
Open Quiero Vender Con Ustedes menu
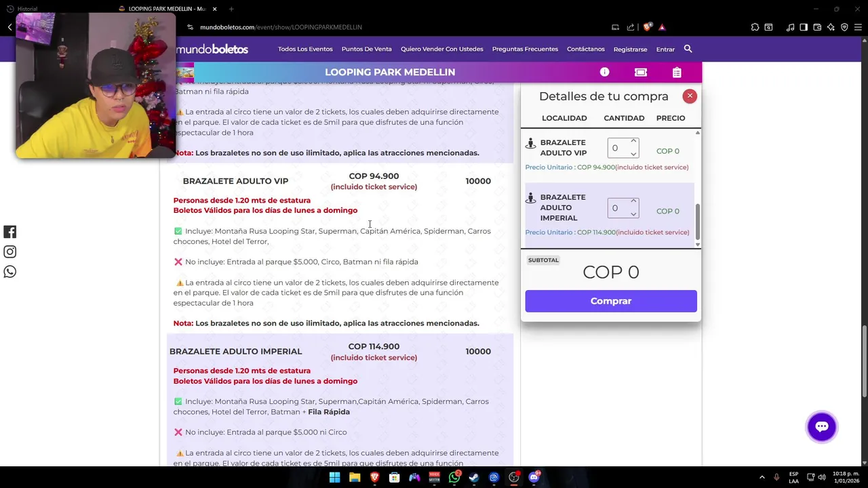pyautogui.click(x=442, y=49)
